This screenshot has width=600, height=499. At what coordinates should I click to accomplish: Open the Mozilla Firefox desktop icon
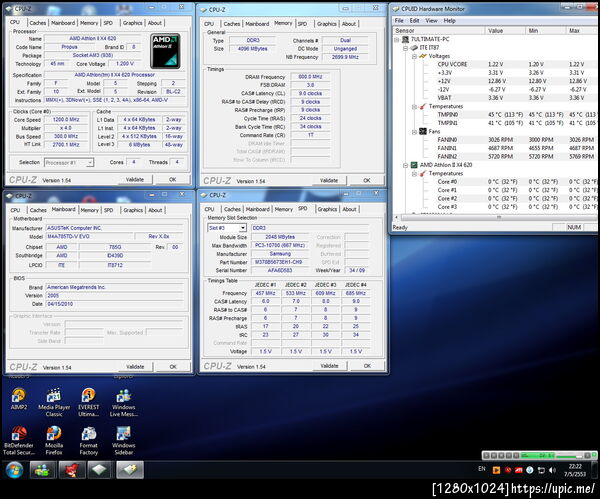[54, 440]
